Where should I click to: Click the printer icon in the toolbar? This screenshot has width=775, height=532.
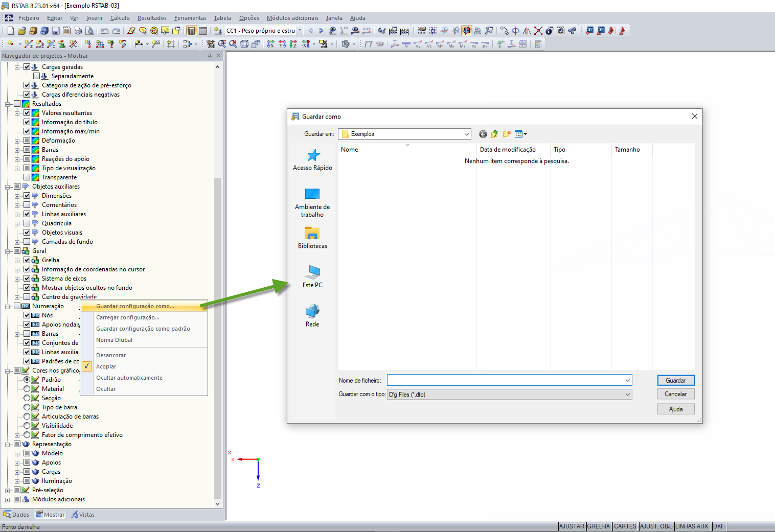coord(78,31)
